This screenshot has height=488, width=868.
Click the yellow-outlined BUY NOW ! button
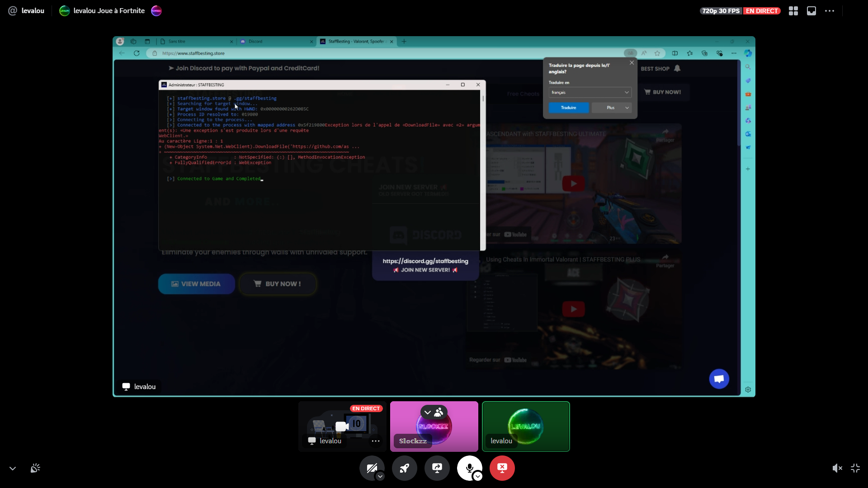pyautogui.click(x=278, y=284)
